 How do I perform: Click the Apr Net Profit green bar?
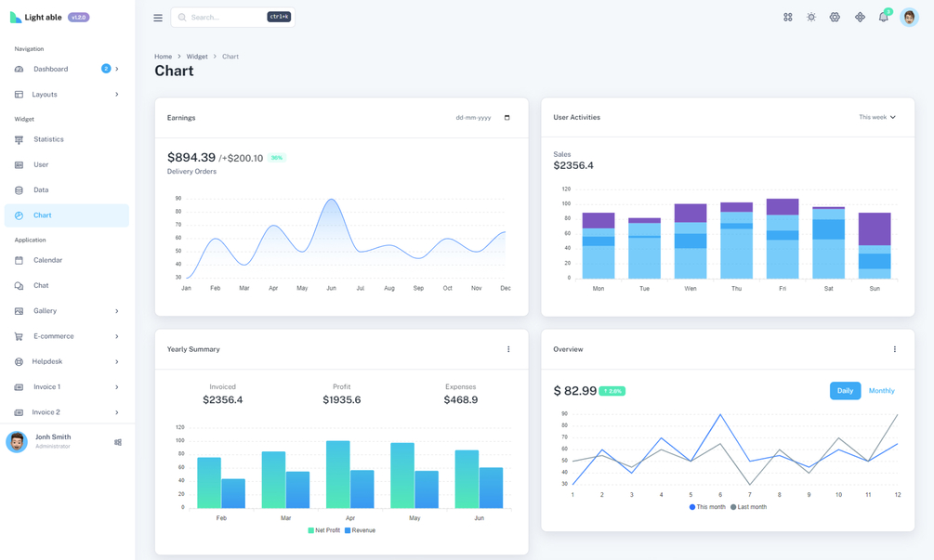coord(337,475)
